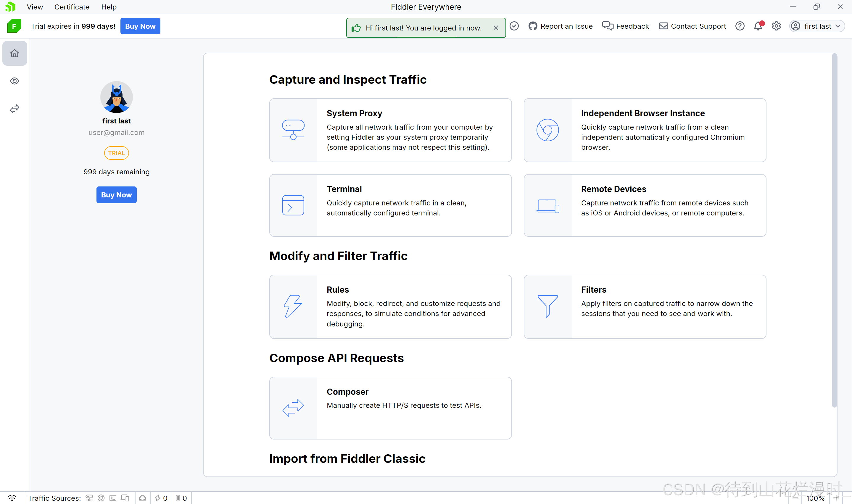Open the Certificate menu

click(x=72, y=7)
